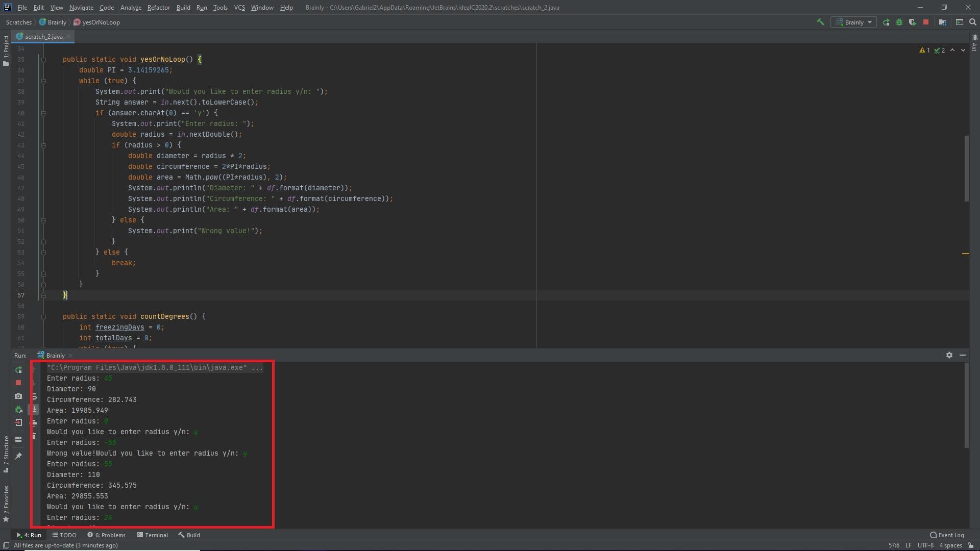Close the scratch_2.java editor tab
Image resolution: width=980 pixels, height=551 pixels.
(68, 36)
